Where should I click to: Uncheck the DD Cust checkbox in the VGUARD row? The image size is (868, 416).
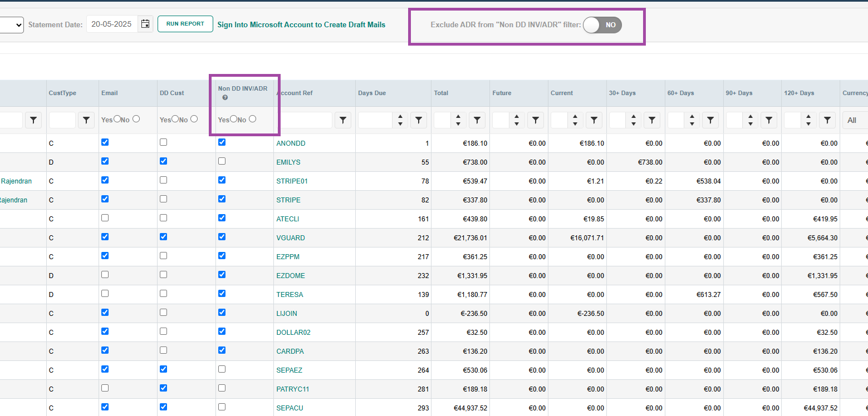point(163,237)
